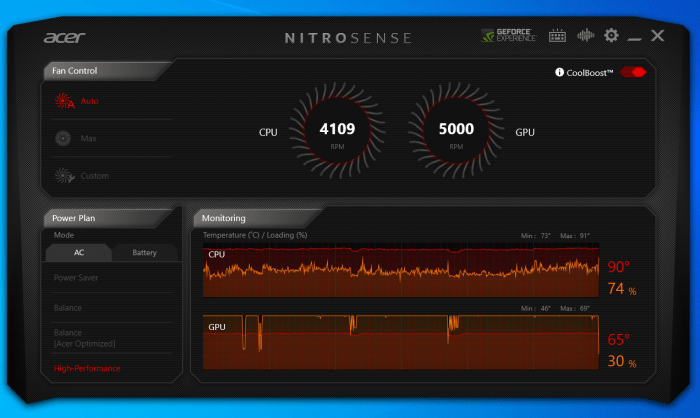Open the keyboard backlight settings icon
Image resolution: width=700 pixels, height=418 pixels.
pos(557,36)
